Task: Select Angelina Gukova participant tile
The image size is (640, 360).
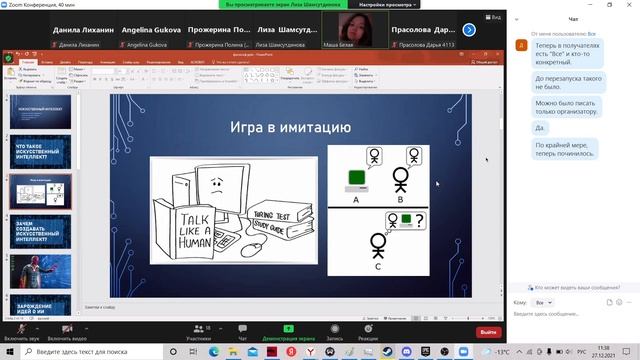Action: [x=151, y=30]
